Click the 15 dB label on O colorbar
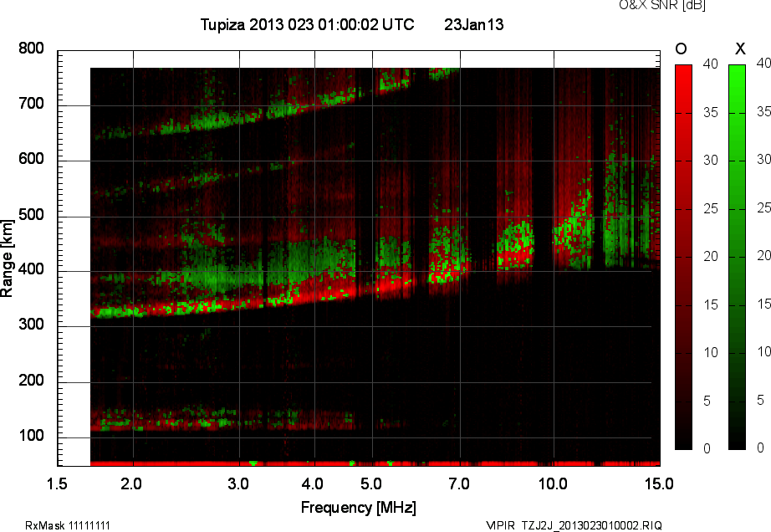Viewport: 771px width, 532px height. (710, 304)
